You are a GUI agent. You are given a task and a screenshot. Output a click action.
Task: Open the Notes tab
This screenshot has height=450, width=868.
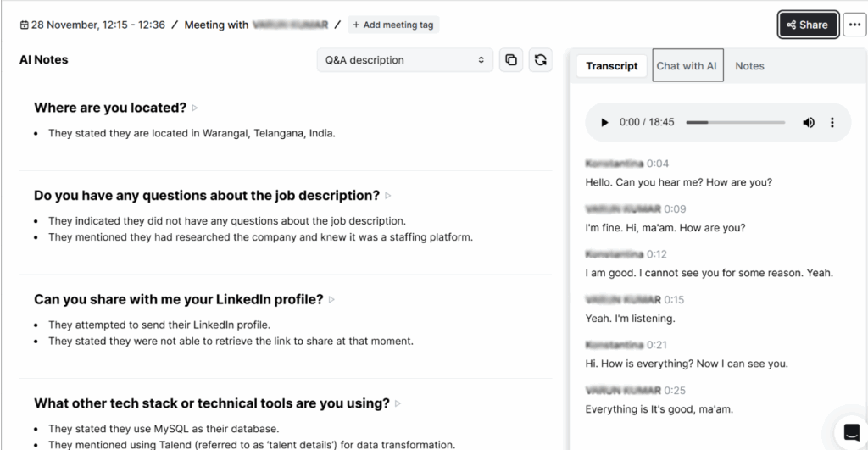pos(749,66)
